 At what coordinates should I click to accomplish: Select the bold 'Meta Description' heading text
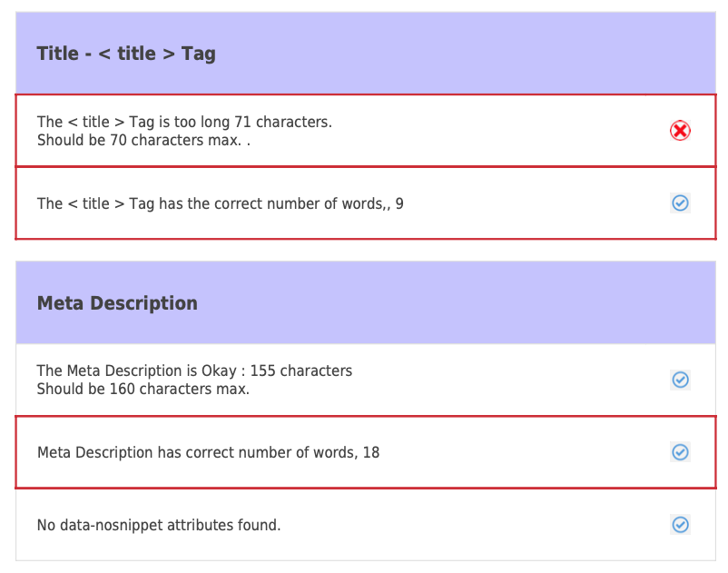pos(117,303)
